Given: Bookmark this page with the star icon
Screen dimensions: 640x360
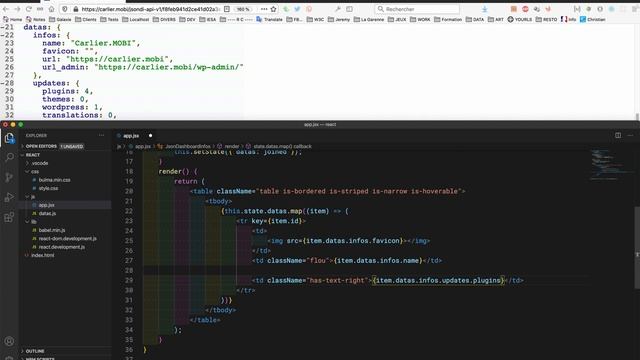Looking at the screenshot, I should tap(273, 9).
